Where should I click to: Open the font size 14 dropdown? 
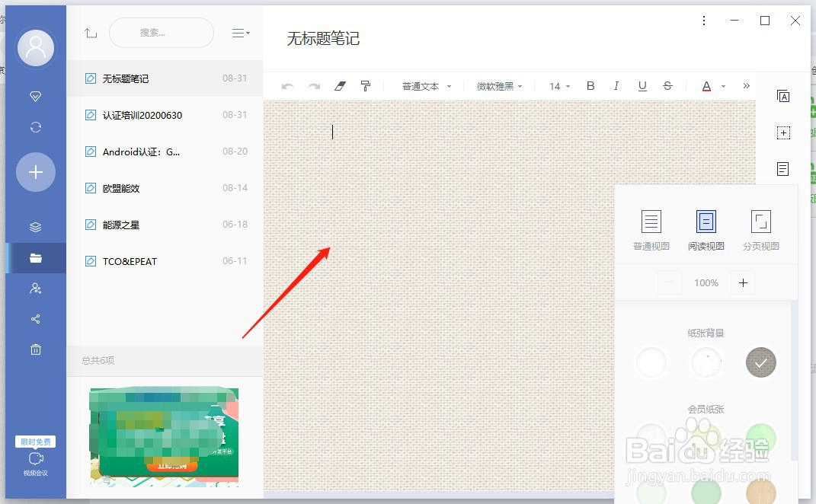point(558,86)
